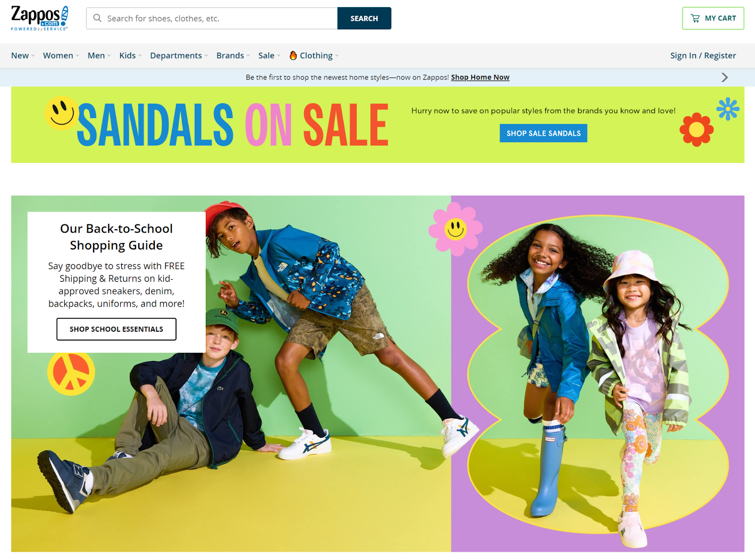Focus the shoes and clothes search field
This screenshot has width=755, height=560.
click(212, 18)
